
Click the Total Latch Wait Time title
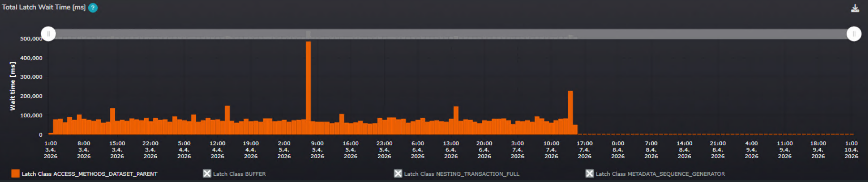click(x=44, y=7)
